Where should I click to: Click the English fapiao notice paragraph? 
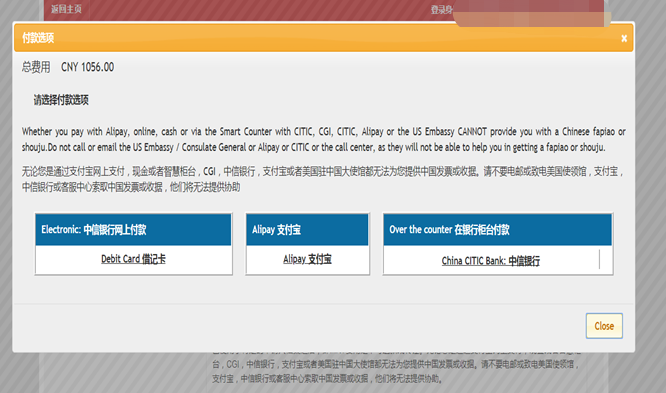pyautogui.click(x=324, y=139)
